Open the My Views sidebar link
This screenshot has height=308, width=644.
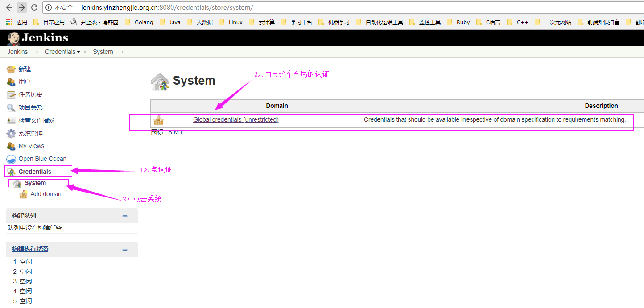tap(31, 146)
